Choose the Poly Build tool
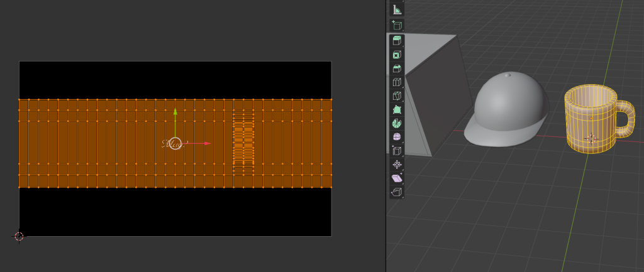Image resolution: width=644 pixels, height=272 pixels. (397, 110)
